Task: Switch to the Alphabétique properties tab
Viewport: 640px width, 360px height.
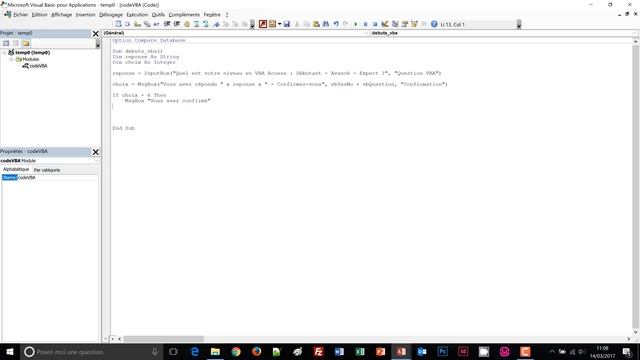Action: (16, 169)
